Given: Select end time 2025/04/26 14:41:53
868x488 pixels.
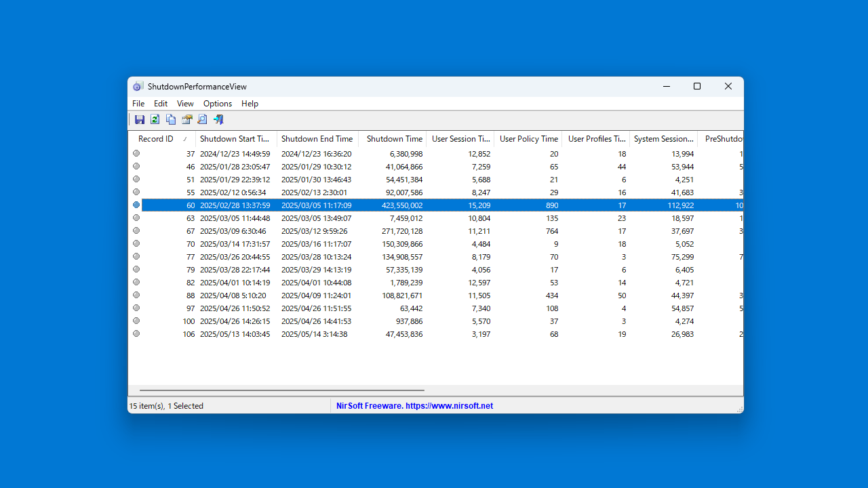Looking at the screenshot, I should click(x=316, y=321).
